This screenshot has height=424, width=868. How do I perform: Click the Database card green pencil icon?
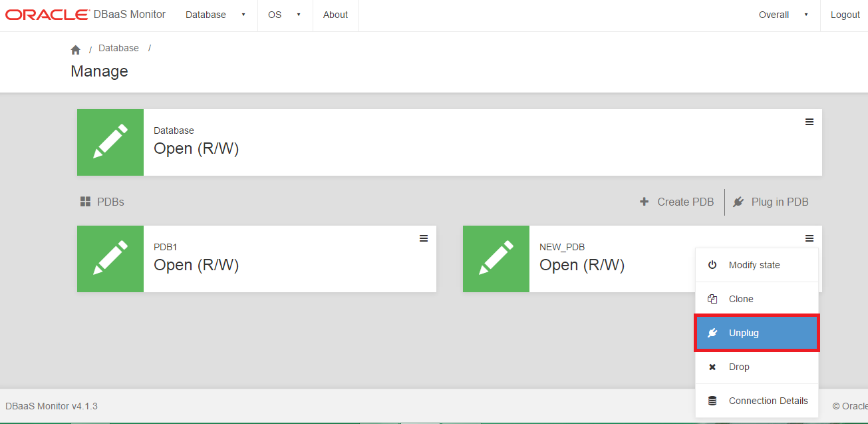pos(110,142)
